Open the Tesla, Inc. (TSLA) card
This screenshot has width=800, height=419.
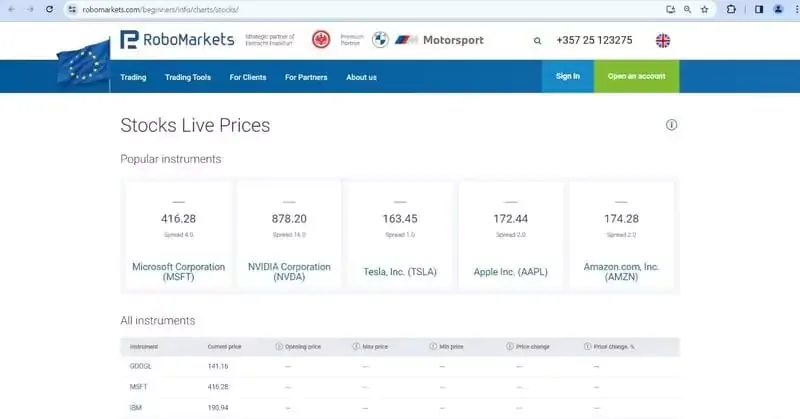pos(400,235)
